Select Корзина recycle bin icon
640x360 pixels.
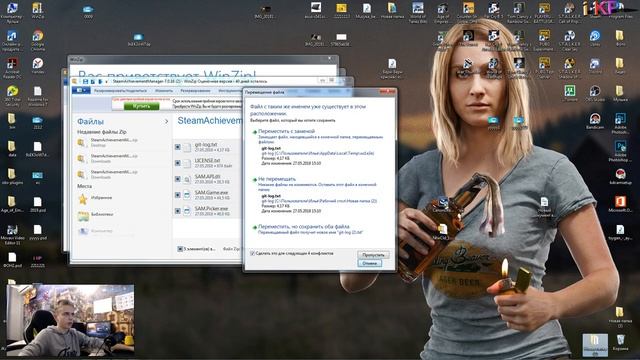pyautogui.click(x=620, y=342)
